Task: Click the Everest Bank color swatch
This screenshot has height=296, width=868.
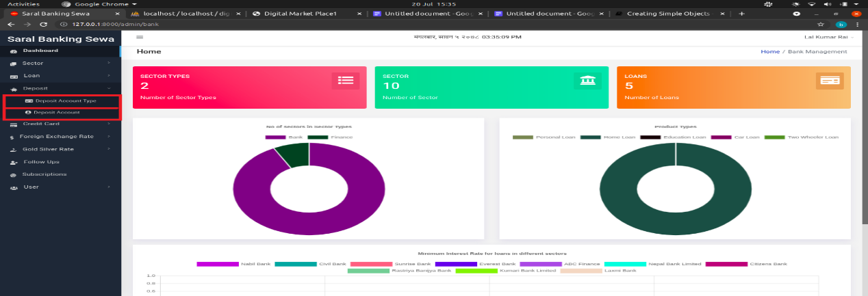Action: coord(456,264)
